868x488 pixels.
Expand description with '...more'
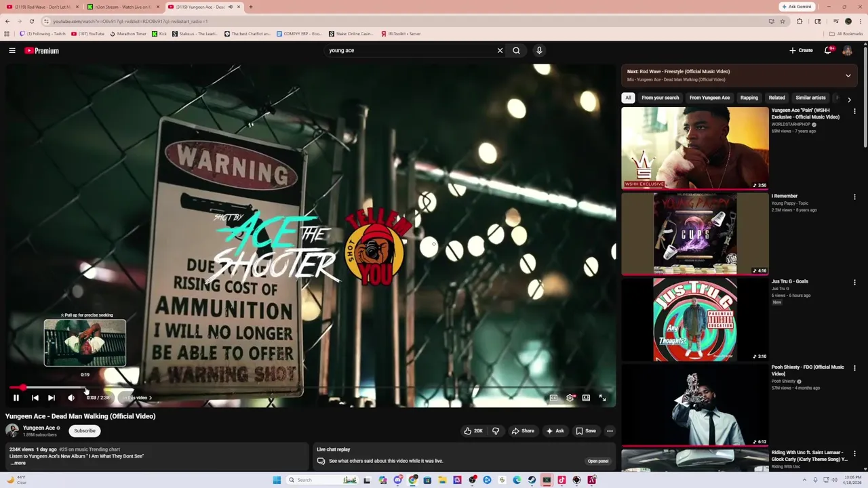(18, 463)
